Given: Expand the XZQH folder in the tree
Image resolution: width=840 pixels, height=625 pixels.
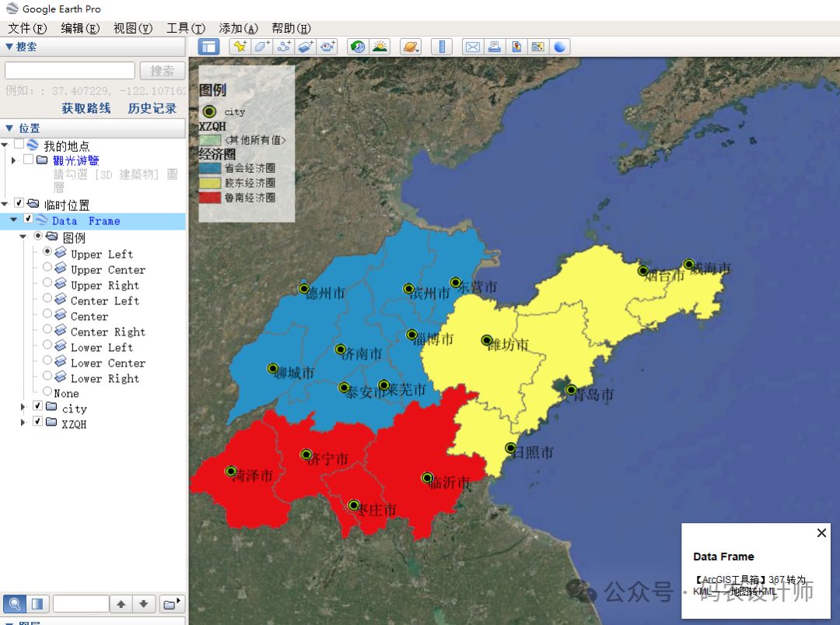Looking at the screenshot, I should 23,423.
